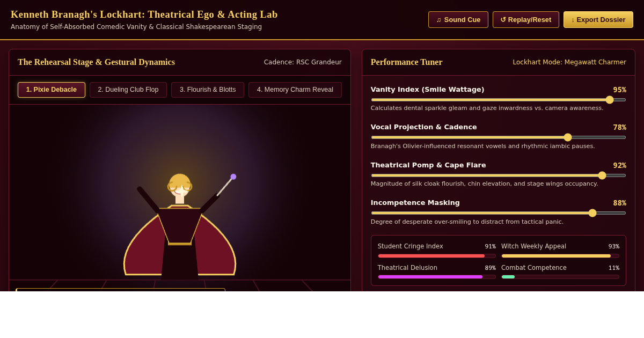The height and width of the screenshot is (338, 644).
Task: Click the Student Cringe Index bar
Action: (437, 256)
